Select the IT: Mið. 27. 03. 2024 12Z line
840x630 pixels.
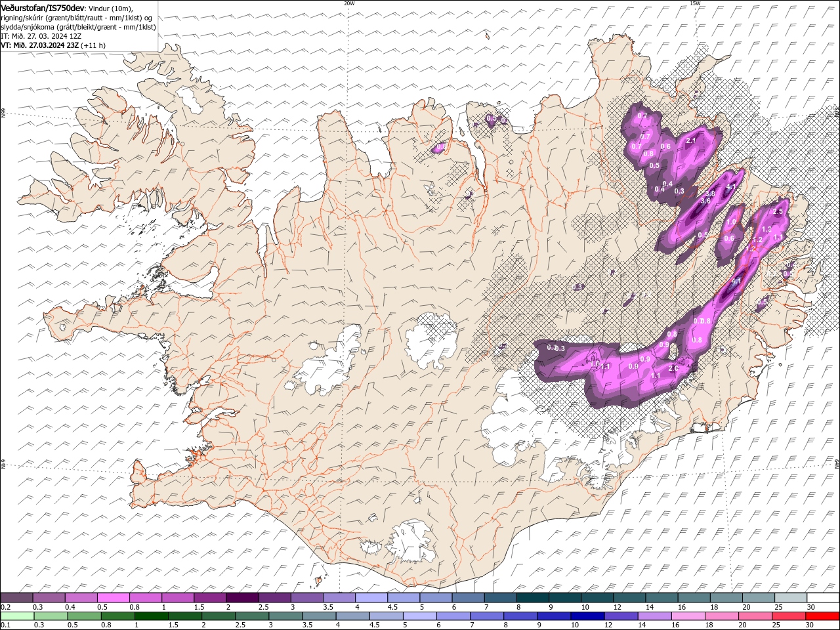coord(41,36)
